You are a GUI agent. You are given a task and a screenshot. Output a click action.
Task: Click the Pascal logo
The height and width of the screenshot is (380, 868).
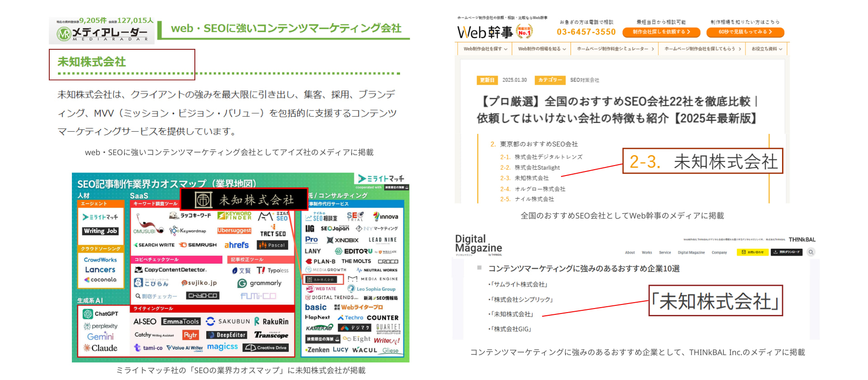click(273, 245)
